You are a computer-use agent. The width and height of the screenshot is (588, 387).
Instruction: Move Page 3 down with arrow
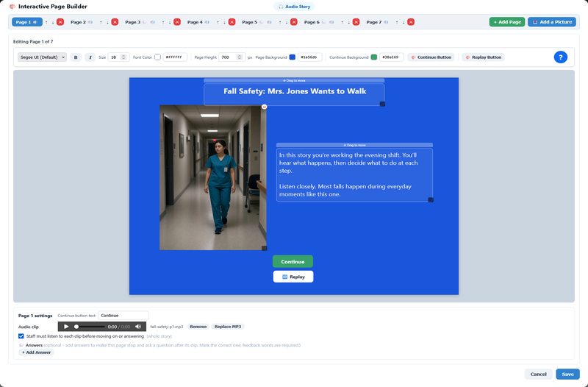(x=170, y=22)
